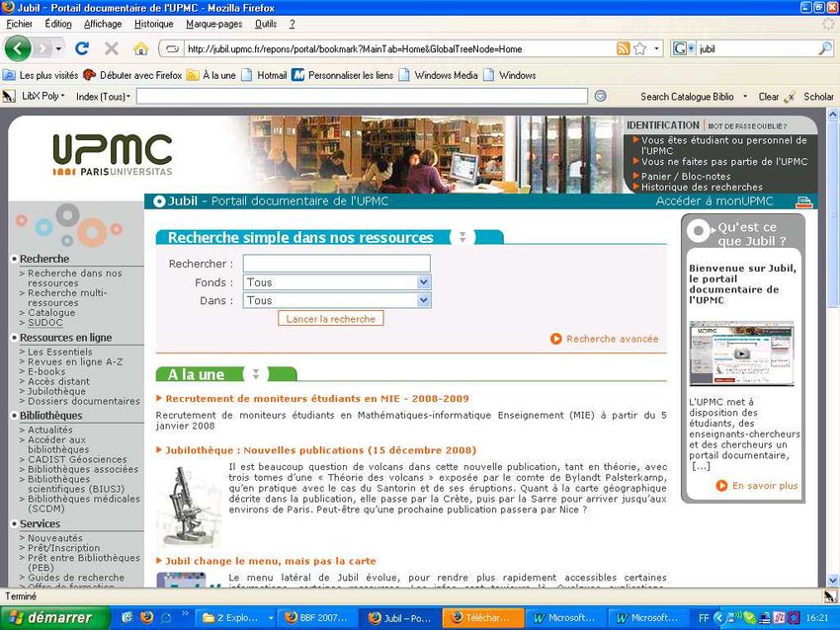
Task: Open Jubil change le menu headline
Action: 271,561
